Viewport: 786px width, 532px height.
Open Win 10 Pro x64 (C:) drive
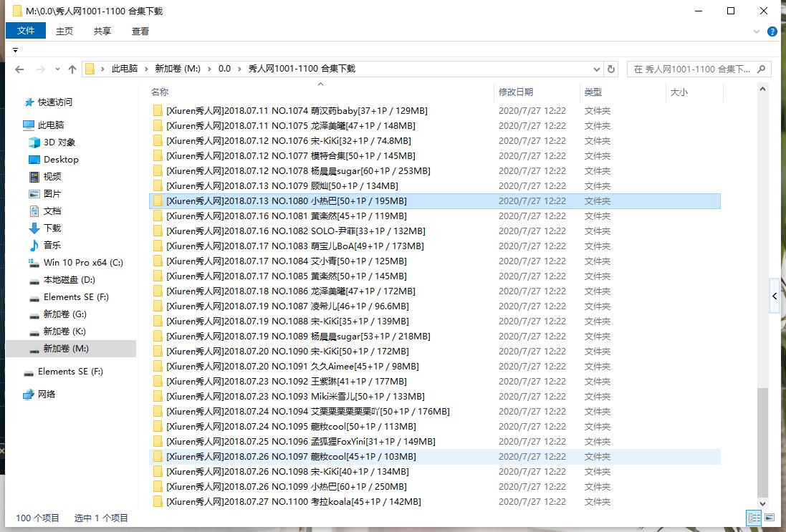[x=82, y=263]
